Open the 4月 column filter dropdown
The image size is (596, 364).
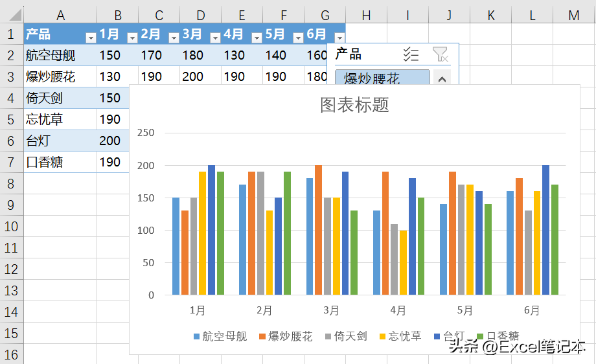257,37
